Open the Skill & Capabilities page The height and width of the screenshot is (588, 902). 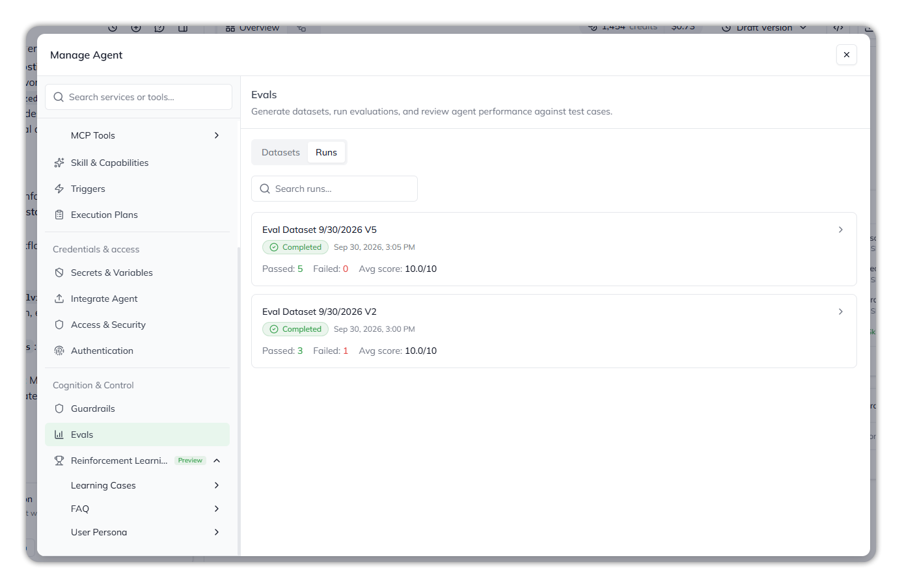[137, 163]
